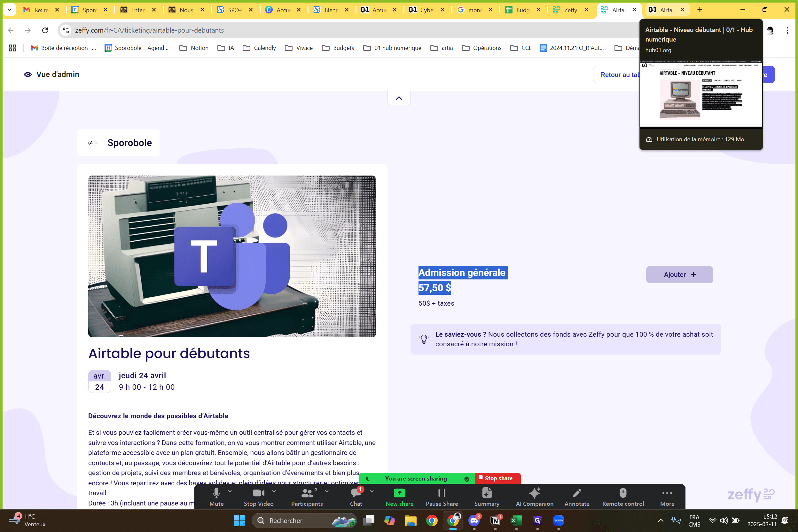Open the Zoom More menu
798x532 pixels.
tap(667, 497)
